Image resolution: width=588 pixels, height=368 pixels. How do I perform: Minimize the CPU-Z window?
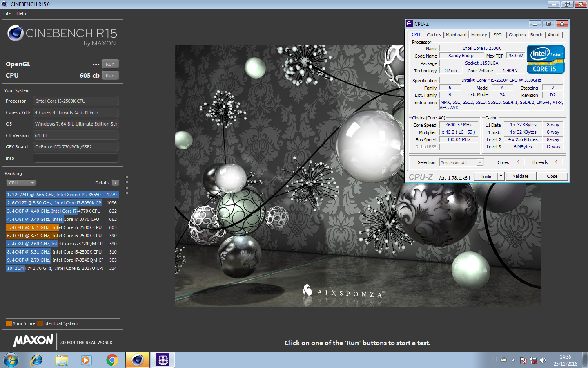(x=535, y=24)
